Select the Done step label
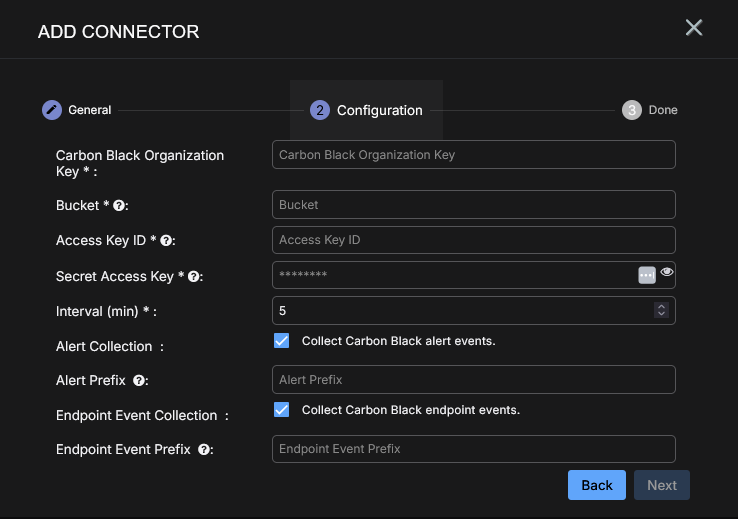Image resolution: width=738 pixels, height=519 pixels. pos(663,110)
